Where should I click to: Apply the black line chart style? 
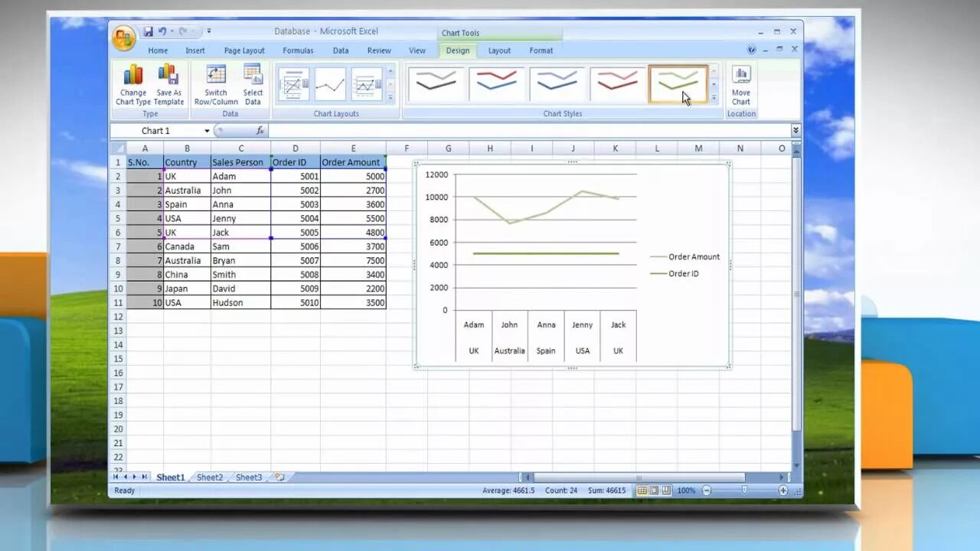click(436, 84)
